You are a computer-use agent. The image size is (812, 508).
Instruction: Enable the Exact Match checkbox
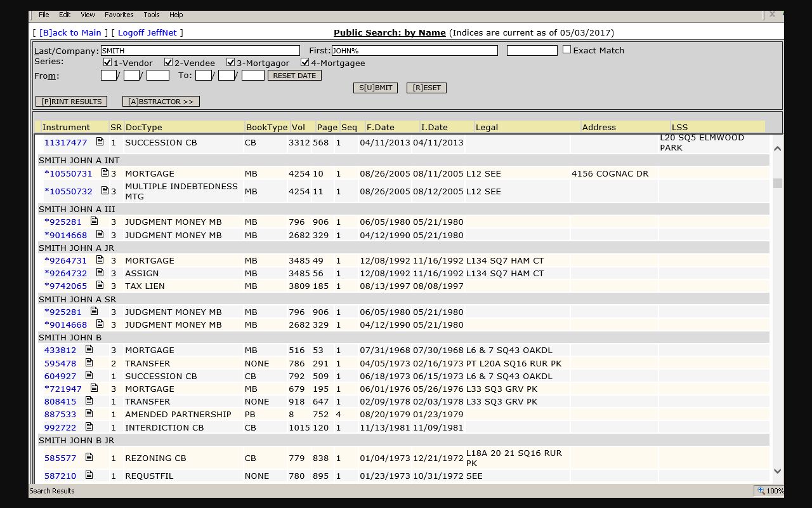click(x=566, y=49)
